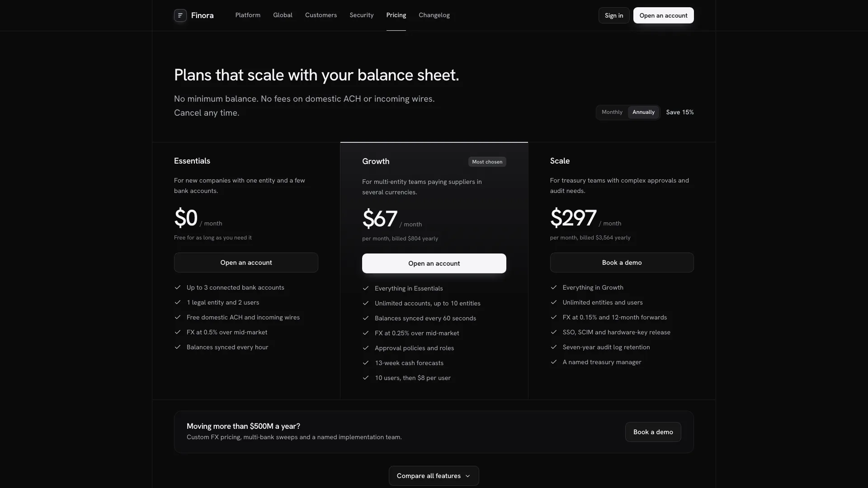Open the Platform nav item
The image size is (868, 488).
(248, 15)
